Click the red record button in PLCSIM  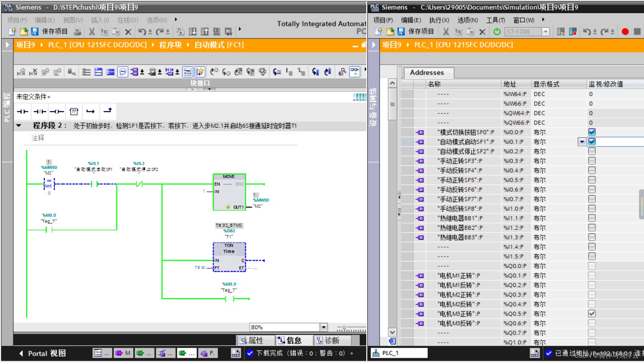click(625, 32)
